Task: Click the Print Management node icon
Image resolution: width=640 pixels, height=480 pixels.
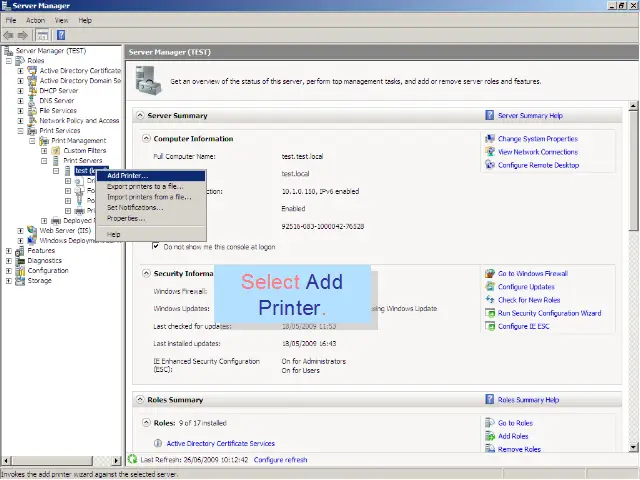Action: point(44,141)
